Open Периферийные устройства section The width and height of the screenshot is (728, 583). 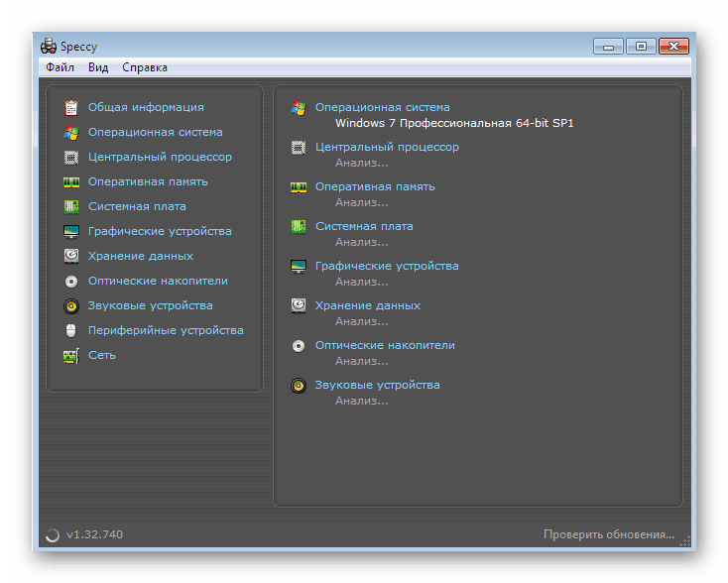click(166, 330)
